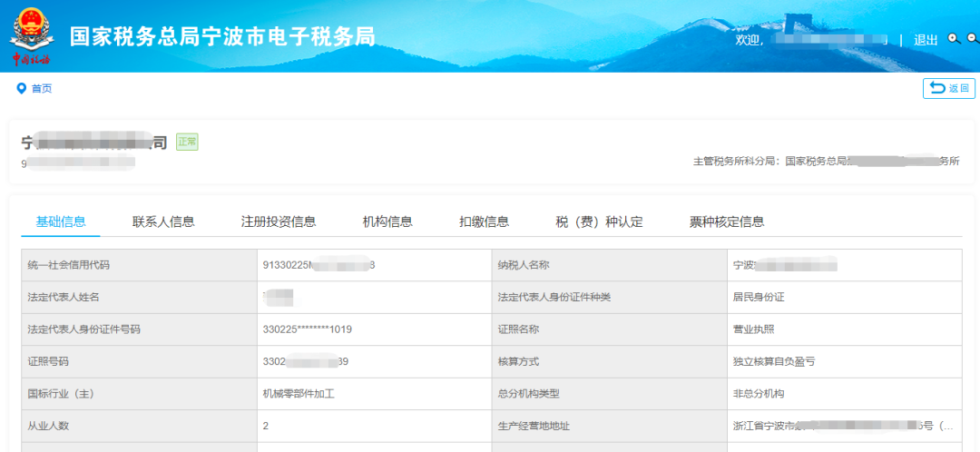Select the 基础信息 tab
Viewport: 980px width, 452px height.
pos(61,221)
